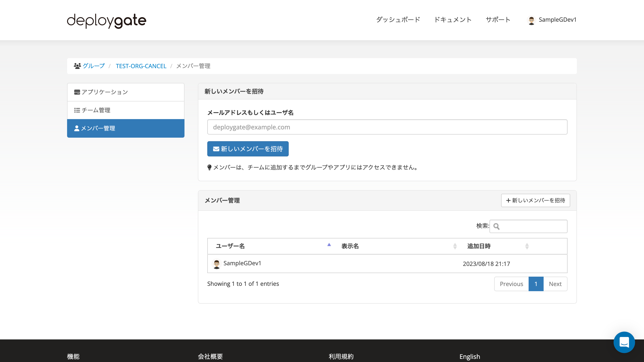Select the チーム管理 list icon in sidebar

click(77, 110)
